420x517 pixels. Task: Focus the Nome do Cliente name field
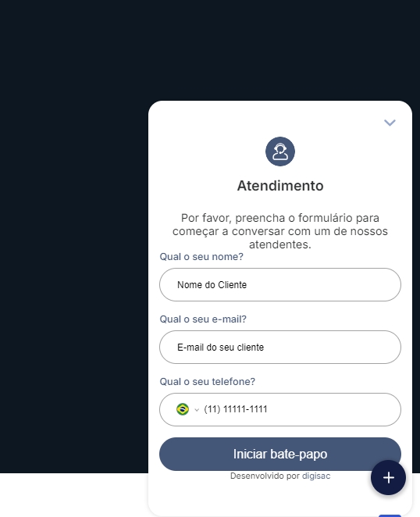point(280,284)
